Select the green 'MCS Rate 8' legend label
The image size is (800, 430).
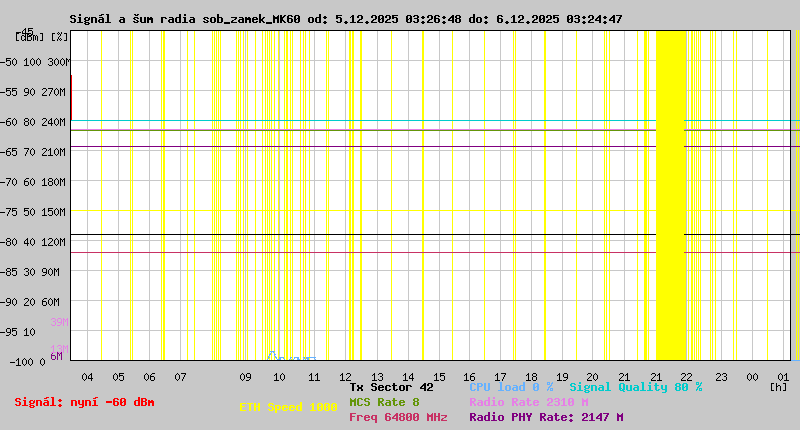tap(384, 402)
